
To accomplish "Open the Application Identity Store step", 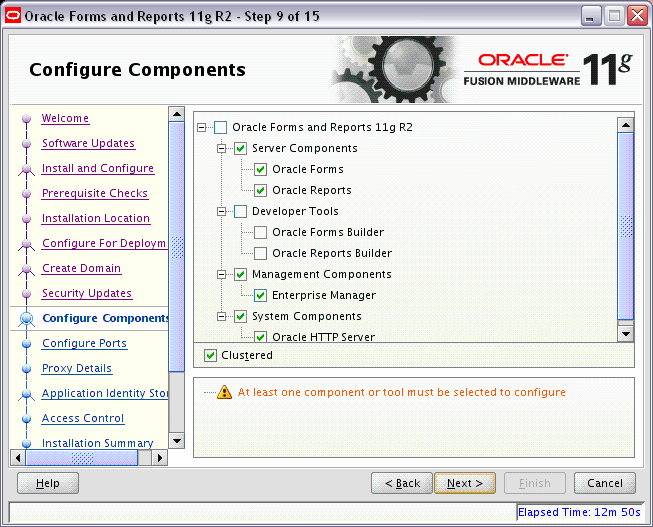I will (105, 393).
